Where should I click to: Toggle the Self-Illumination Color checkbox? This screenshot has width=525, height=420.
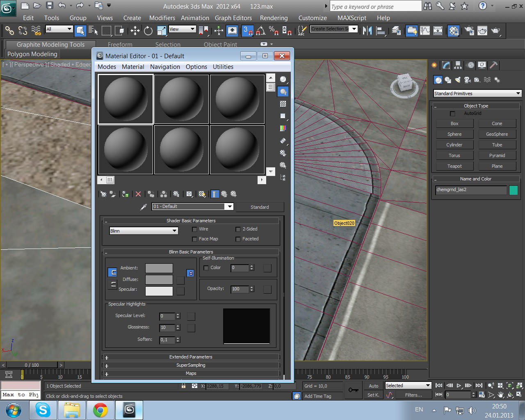pos(206,268)
